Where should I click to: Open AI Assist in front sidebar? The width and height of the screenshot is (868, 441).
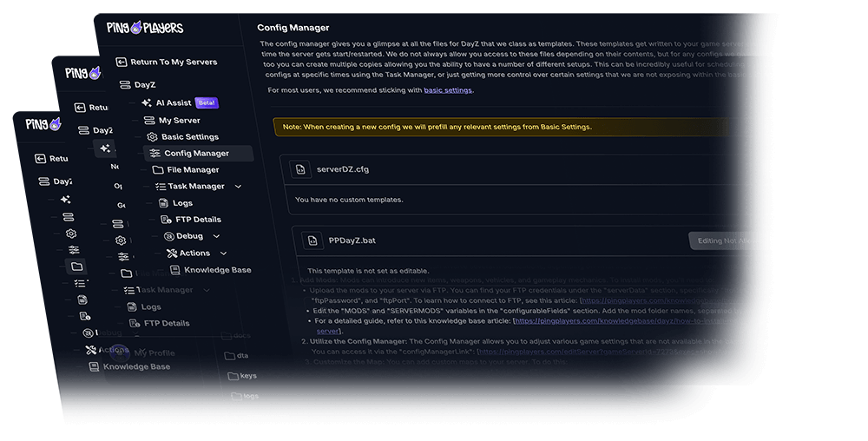coord(174,103)
